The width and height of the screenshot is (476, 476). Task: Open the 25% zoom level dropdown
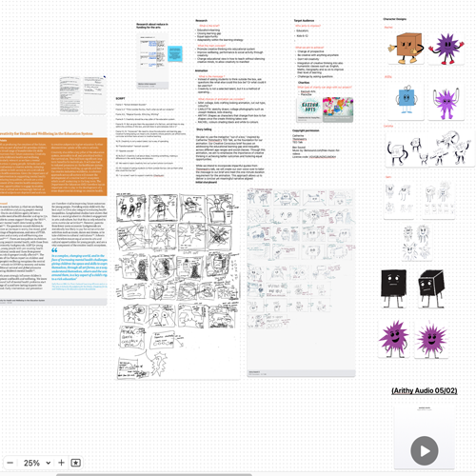(x=37, y=463)
